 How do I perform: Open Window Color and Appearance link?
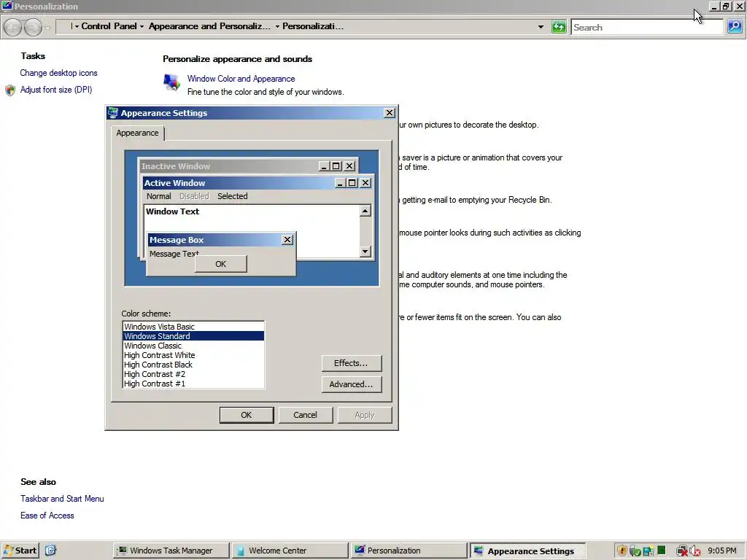241,79
